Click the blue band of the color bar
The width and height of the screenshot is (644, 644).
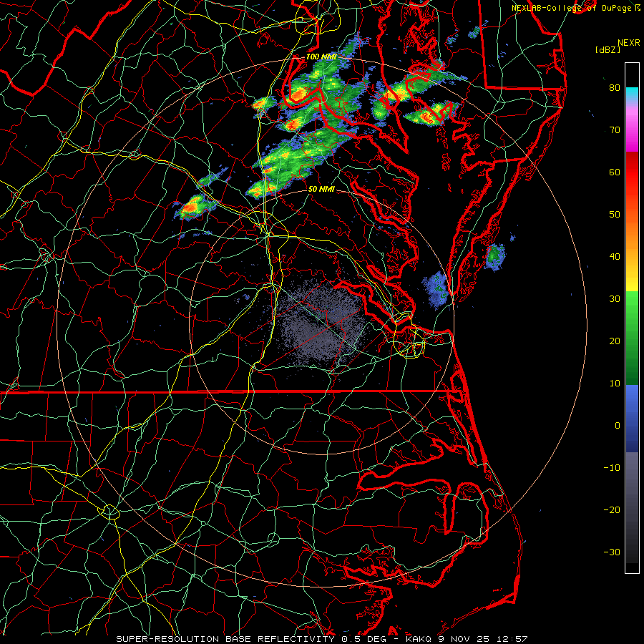click(632, 418)
